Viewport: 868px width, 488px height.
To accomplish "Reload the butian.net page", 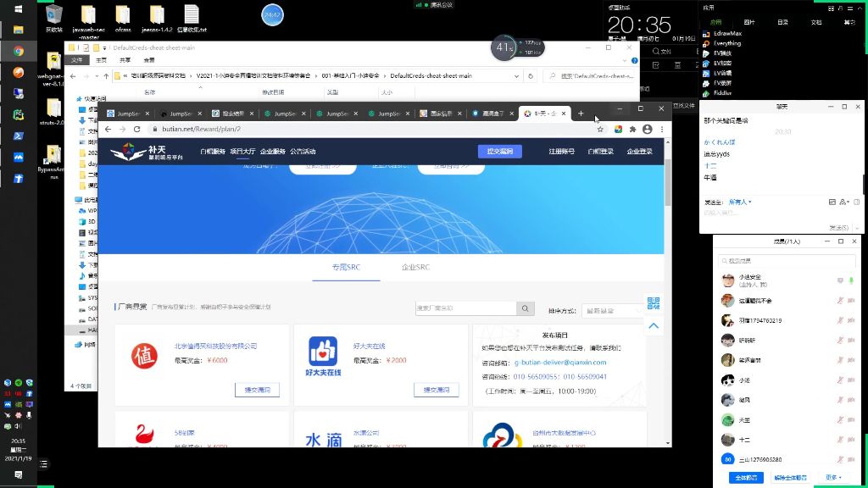I will tap(136, 129).
